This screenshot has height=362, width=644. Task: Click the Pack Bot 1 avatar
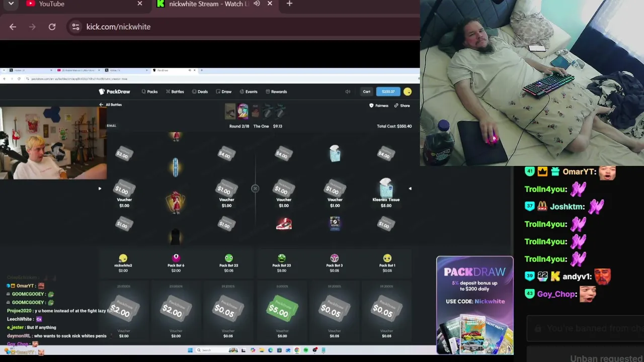tap(387, 258)
